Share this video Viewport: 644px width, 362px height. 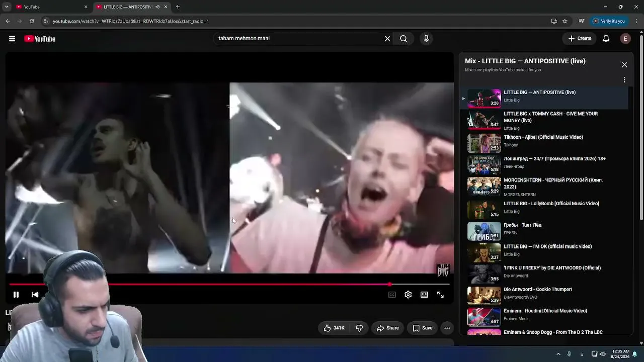pos(388,328)
